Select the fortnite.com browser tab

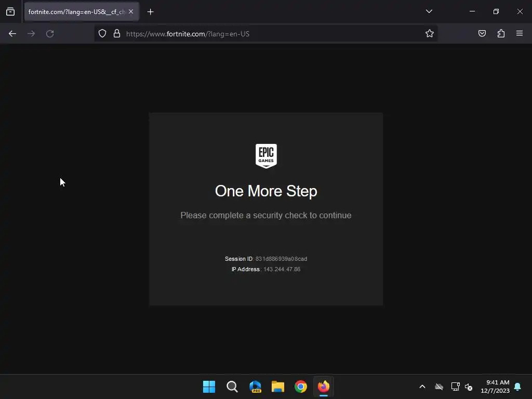[82, 11]
